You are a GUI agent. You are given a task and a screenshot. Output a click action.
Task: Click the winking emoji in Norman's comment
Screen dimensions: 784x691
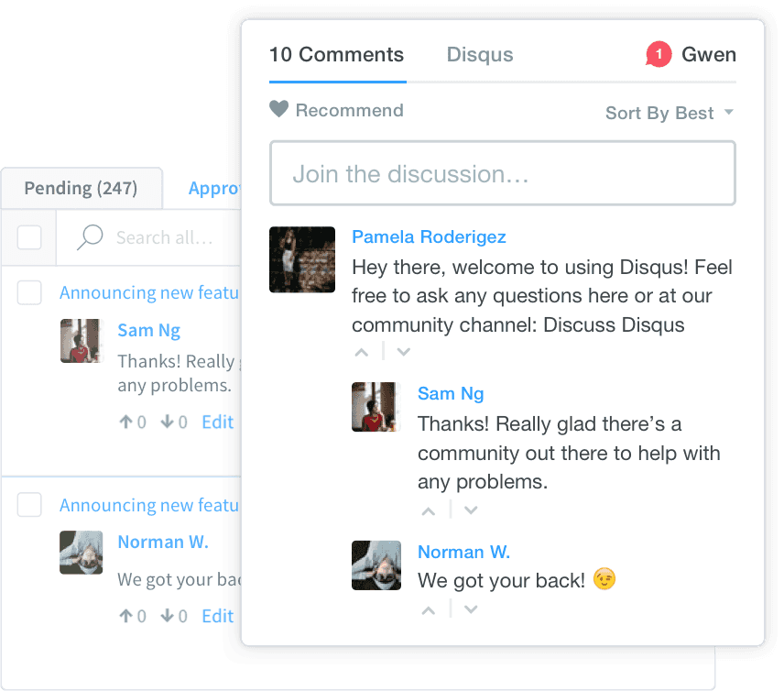tap(604, 579)
